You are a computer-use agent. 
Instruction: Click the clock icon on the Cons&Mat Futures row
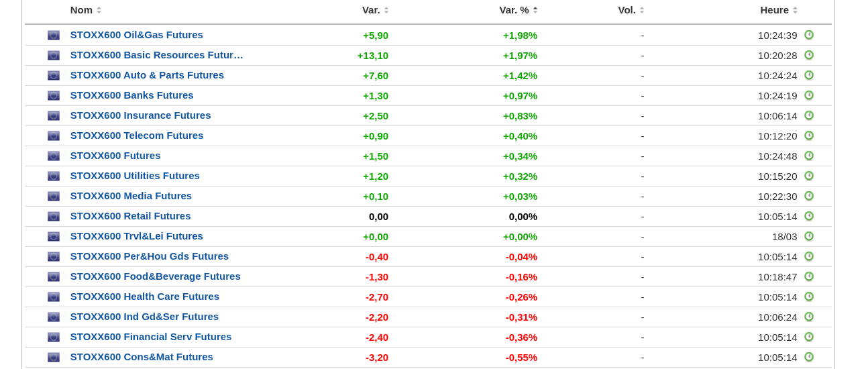coord(809,357)
